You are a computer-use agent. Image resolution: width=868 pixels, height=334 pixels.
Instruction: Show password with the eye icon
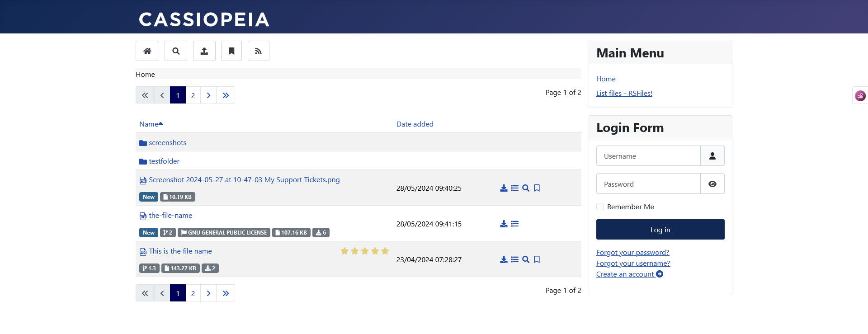[x=712, y=184]
